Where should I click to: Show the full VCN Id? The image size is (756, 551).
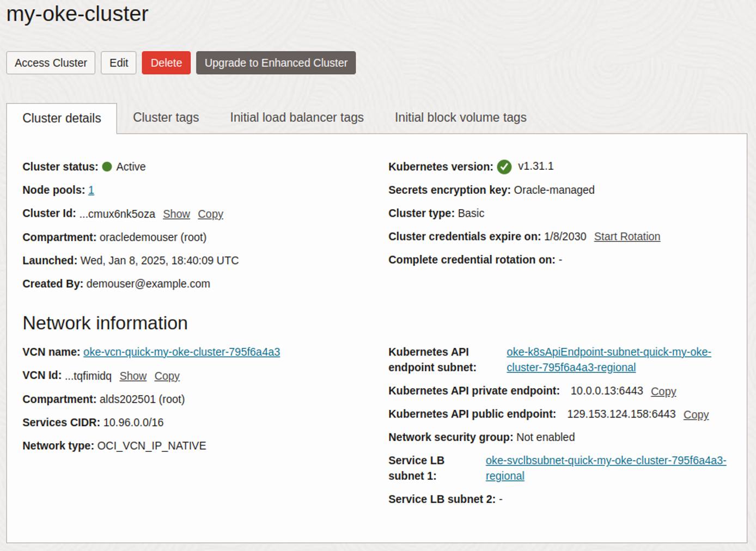[133, 376]
